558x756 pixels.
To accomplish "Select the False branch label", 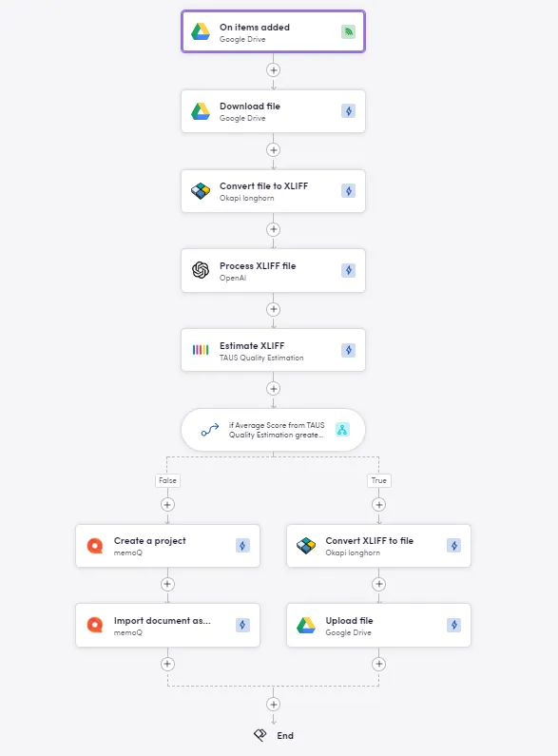I will pyautogui.click(x=167, y=480).
